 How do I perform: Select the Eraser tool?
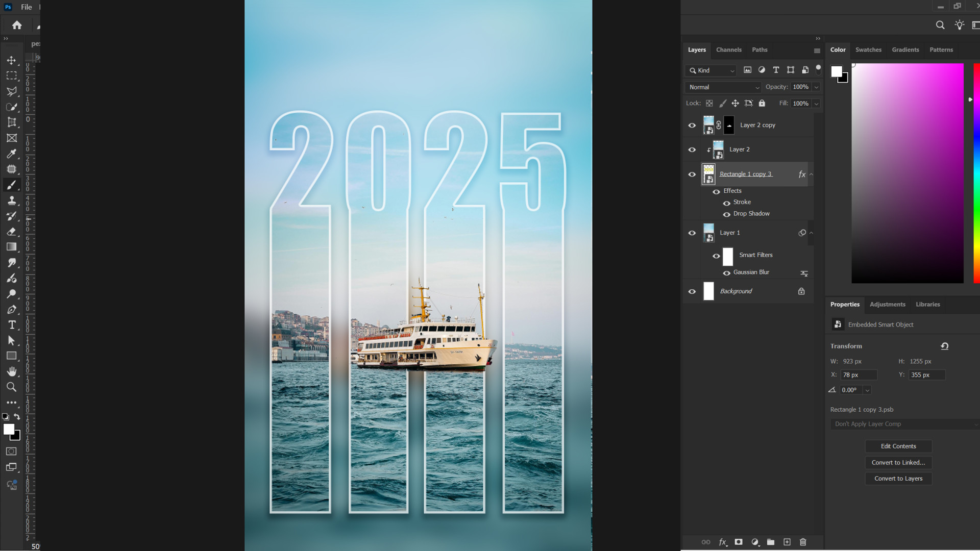tap(11, 232)
